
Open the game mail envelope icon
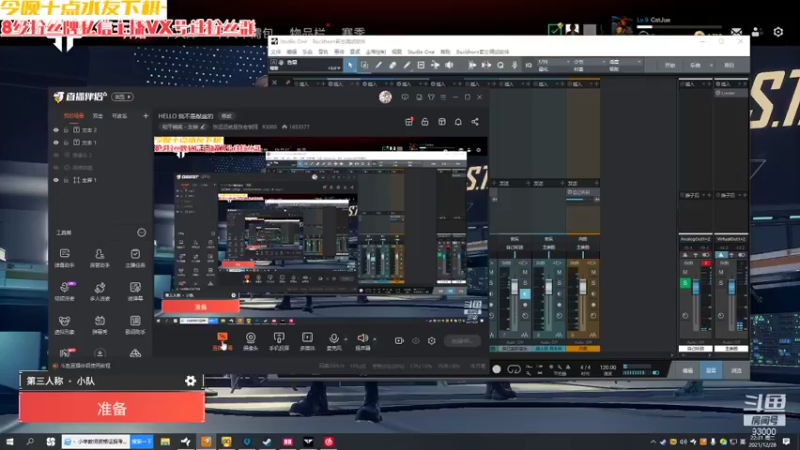[x=736, y=32]
